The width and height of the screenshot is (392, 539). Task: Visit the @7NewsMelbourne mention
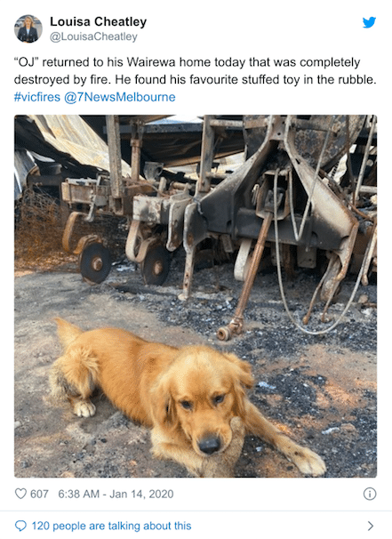(x=120, y=97)
